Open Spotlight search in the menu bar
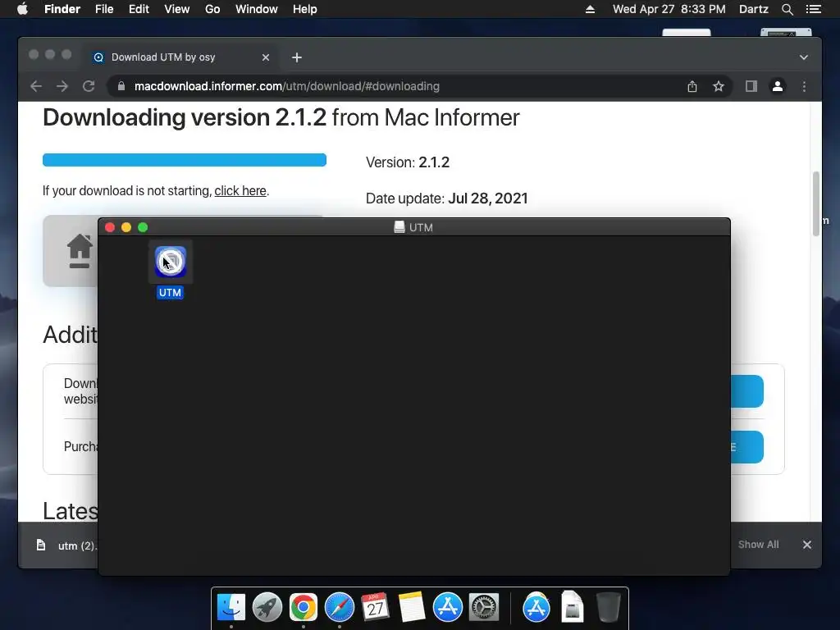Screen dimensions: 840x630 [x=787, y=9]
